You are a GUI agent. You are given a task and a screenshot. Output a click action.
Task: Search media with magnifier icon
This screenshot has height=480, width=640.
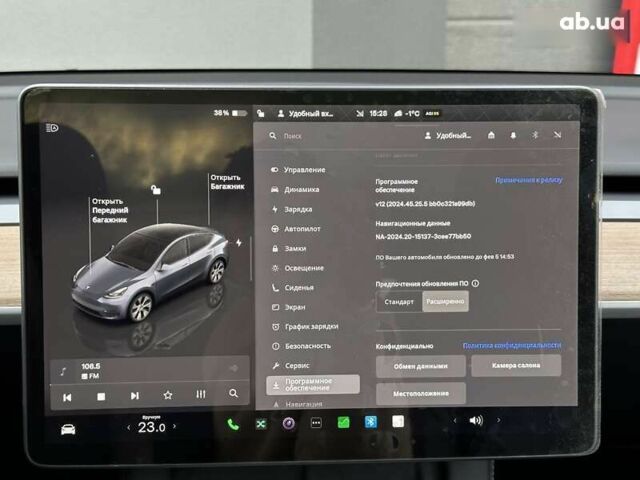(233, 393)
